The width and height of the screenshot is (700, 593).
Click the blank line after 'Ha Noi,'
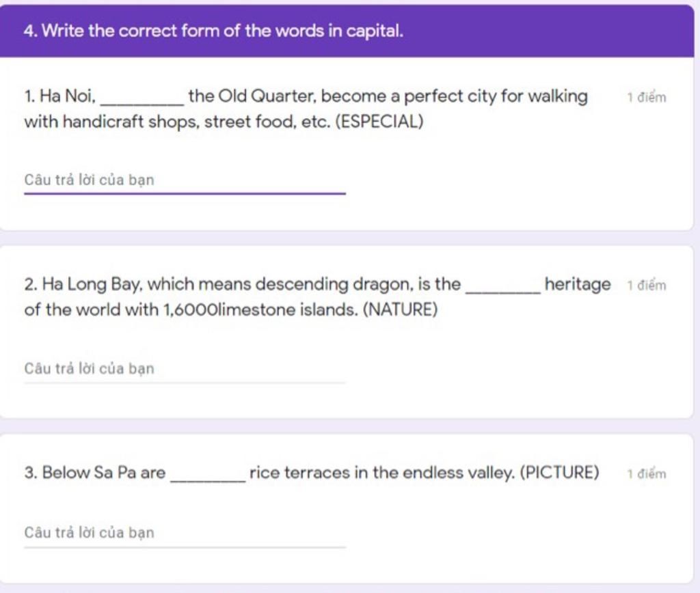142,102
